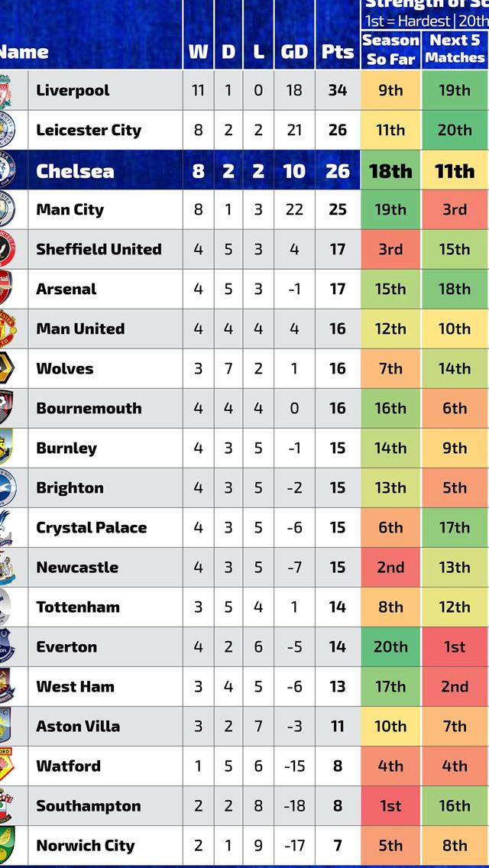Click the Man City club crest
This screenshot has width=489, height=868.
tap(6, 209)
